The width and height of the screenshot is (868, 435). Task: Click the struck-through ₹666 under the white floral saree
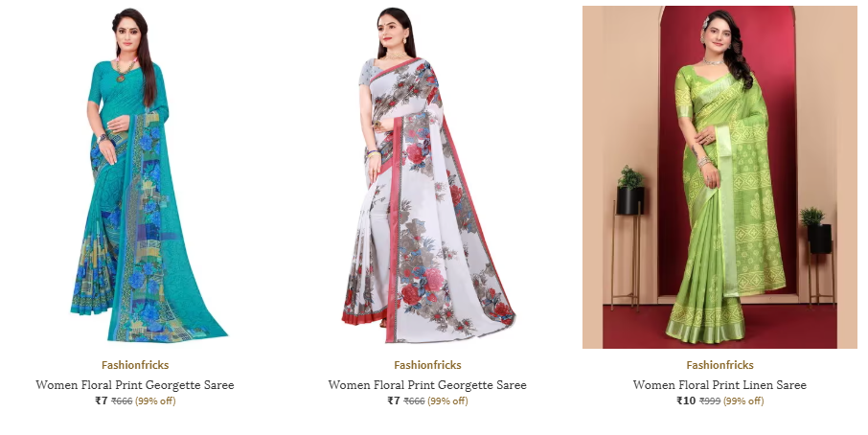(x=414, y=401)
